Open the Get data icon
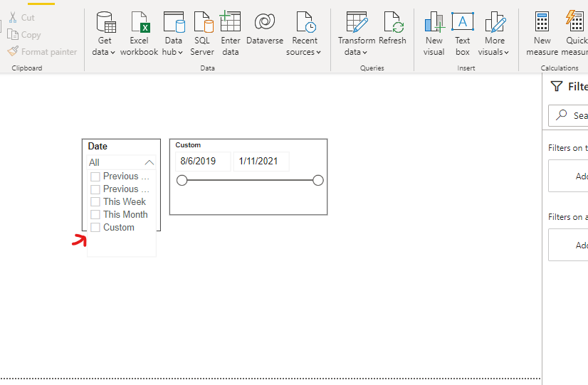This screenshot has height=385, width=588. 106,22
